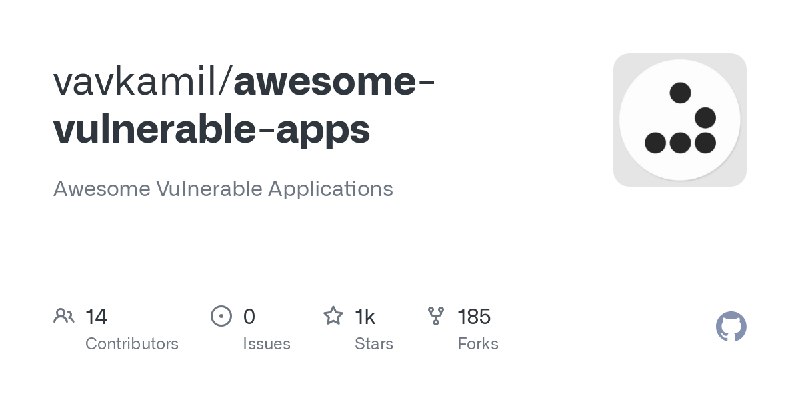Image resolution: width=800 pixels, height=400 pixels.
Task: Click the topmost black dot in the avatar
Action: 680,93
